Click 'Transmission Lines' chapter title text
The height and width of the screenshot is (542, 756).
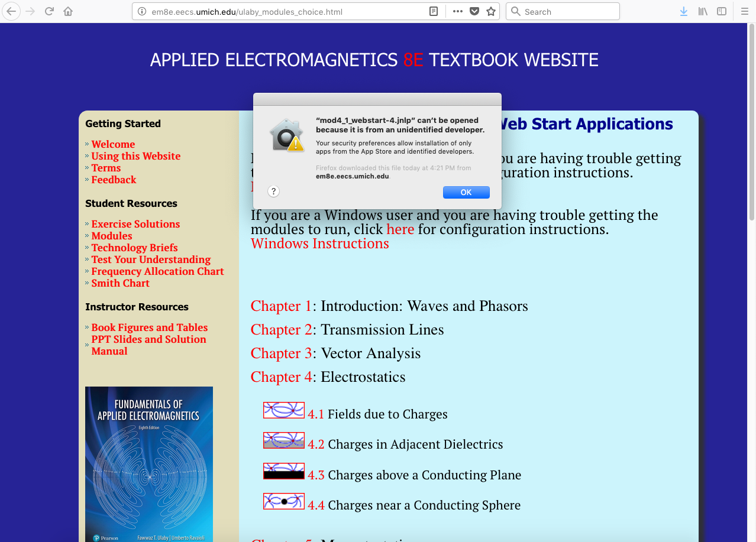382,330
